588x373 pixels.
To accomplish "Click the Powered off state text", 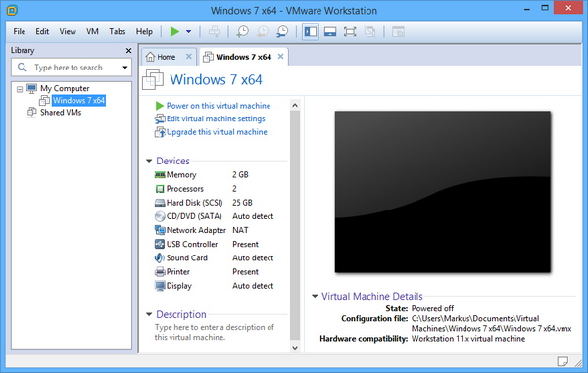I will 432,308.
